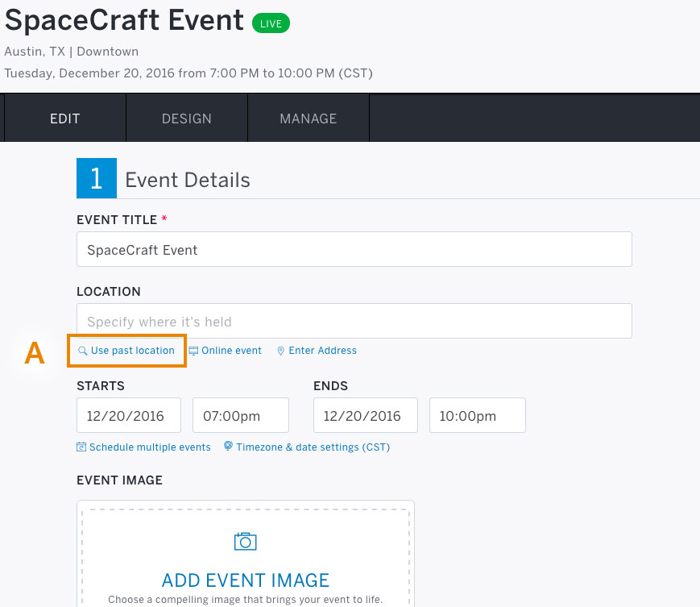Click the calendar icon beside Schedule multiple events
Viewport: 700px width, 607px height.
click(81, 447)
